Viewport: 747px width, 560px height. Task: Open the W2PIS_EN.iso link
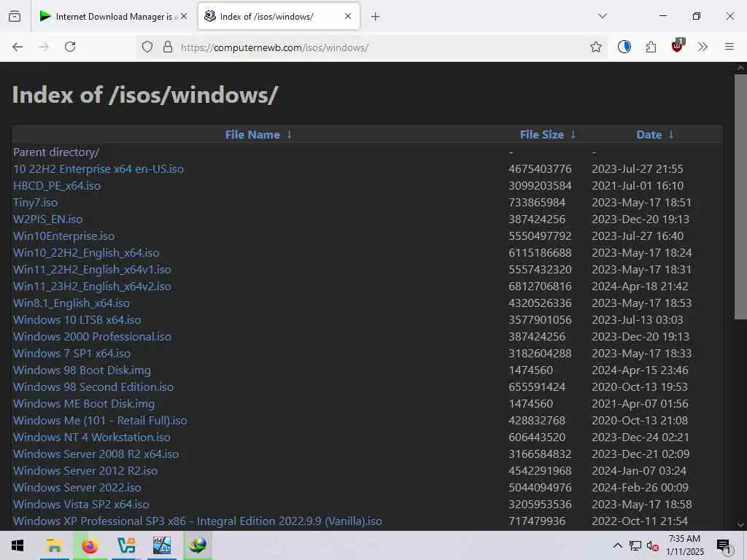pos(47,219)
